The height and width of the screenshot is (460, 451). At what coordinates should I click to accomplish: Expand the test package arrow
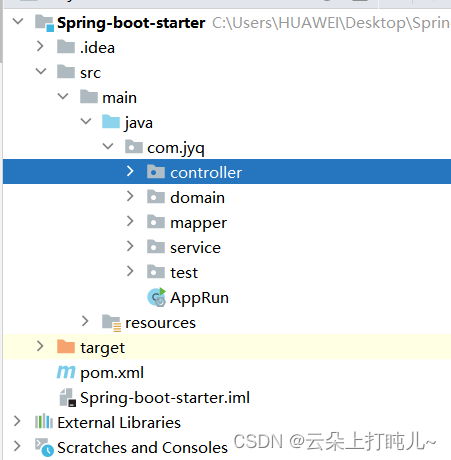[130, 271]
